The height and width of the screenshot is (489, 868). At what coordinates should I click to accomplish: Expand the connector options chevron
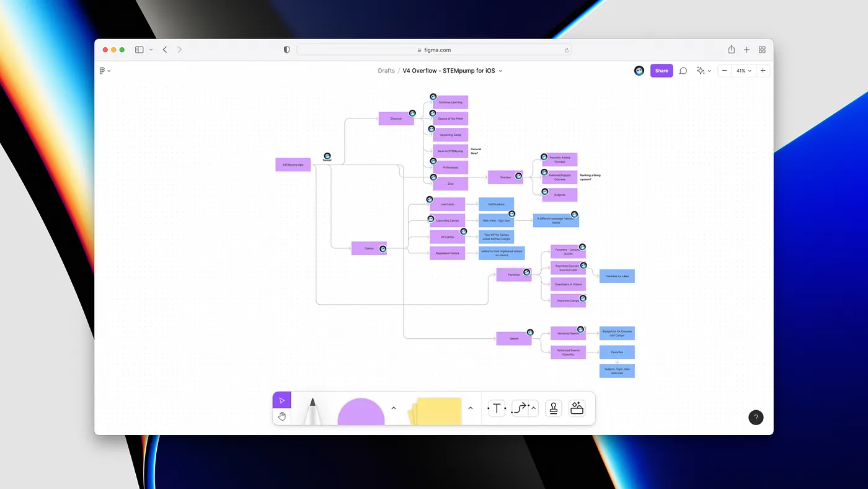click(x=533, y=408)
